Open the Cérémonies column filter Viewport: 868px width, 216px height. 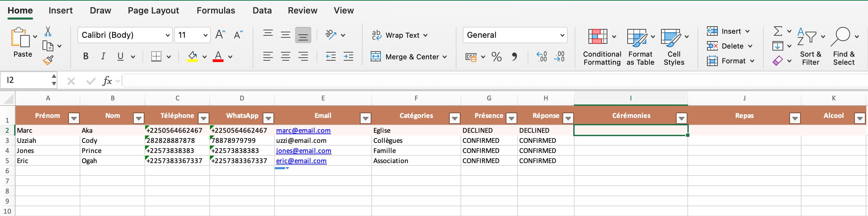[x=681, y=118]
